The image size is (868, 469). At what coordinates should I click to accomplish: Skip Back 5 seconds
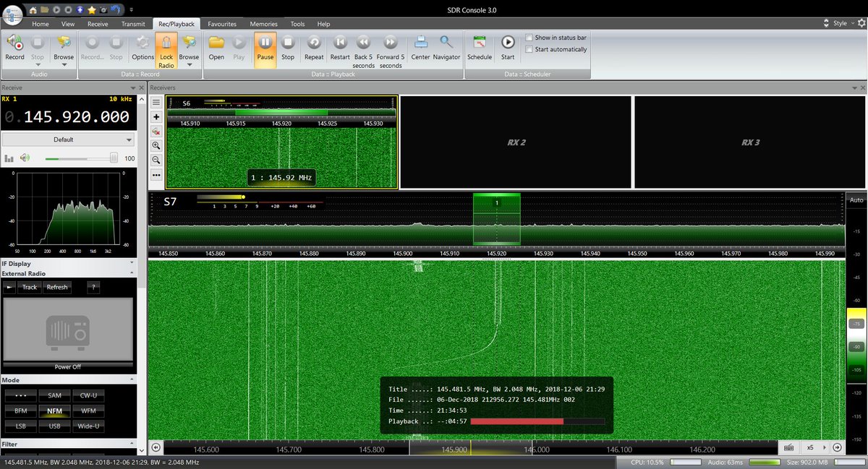pos(364,51)
